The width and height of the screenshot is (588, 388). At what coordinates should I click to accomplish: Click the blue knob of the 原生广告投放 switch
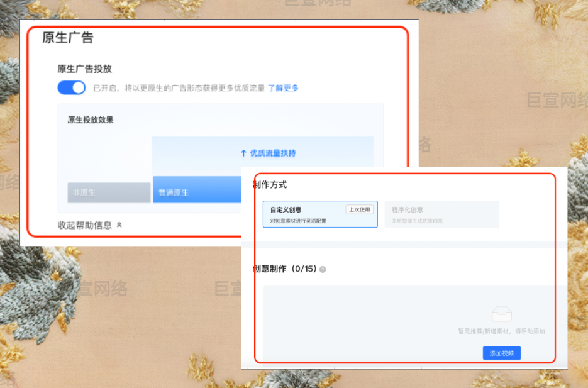[79, 87]
